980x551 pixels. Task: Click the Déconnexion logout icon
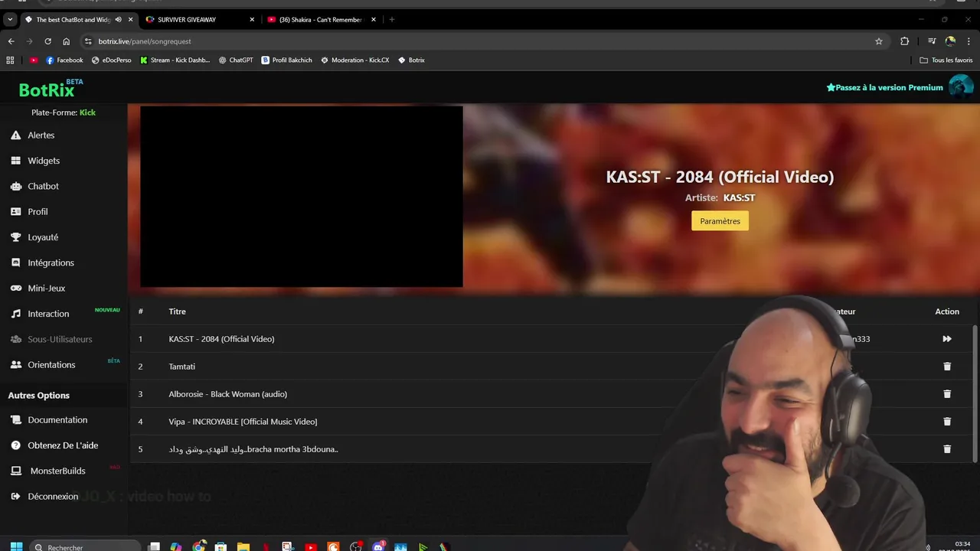(15, 497)
